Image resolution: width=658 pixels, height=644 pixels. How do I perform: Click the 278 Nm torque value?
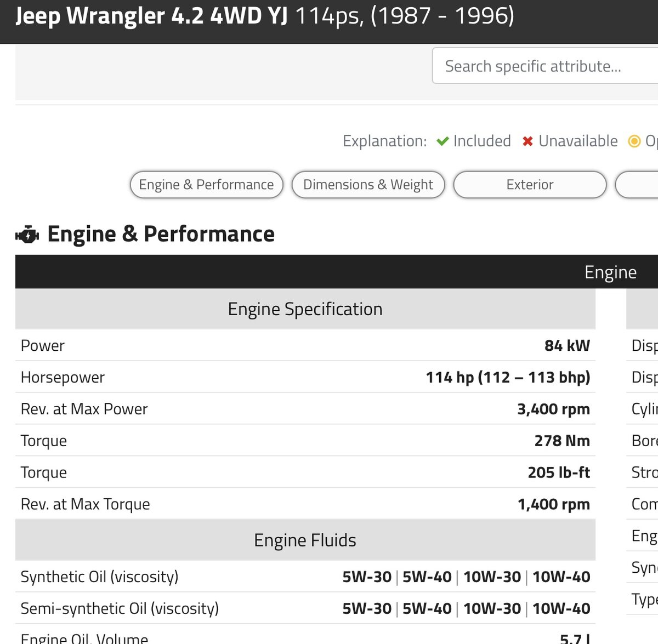click(x=562, y=441)
